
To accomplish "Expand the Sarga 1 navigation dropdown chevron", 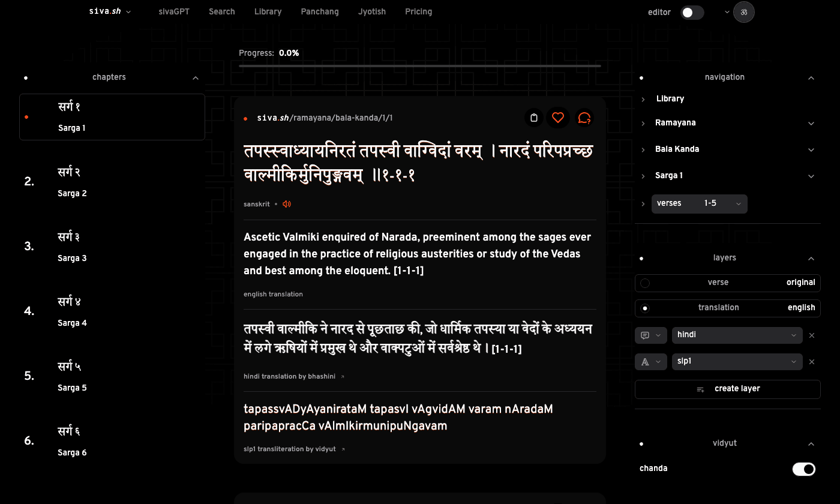I will (811, 176).
